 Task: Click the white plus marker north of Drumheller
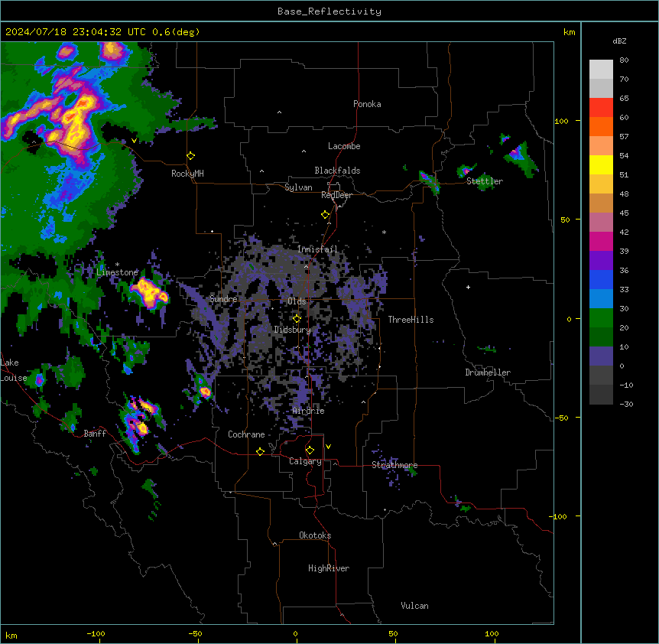468,287
